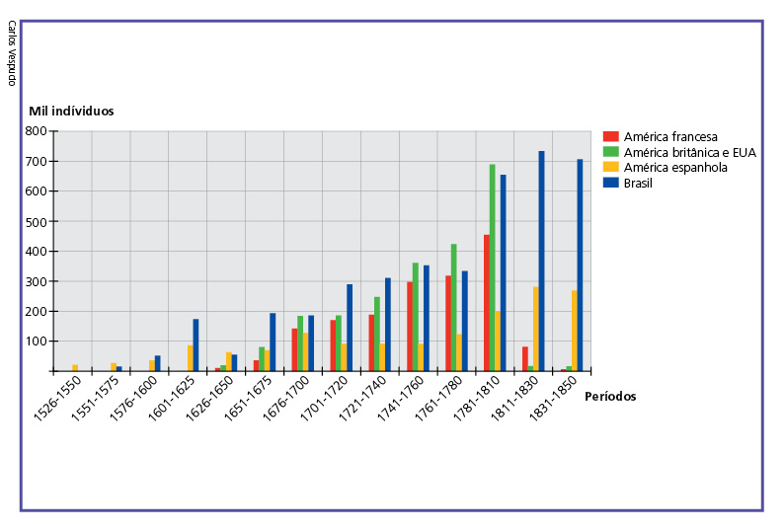Select the yellow América espanhola legend swatch
The width and height of the screenshot is (784, 532).
point(611,168)
